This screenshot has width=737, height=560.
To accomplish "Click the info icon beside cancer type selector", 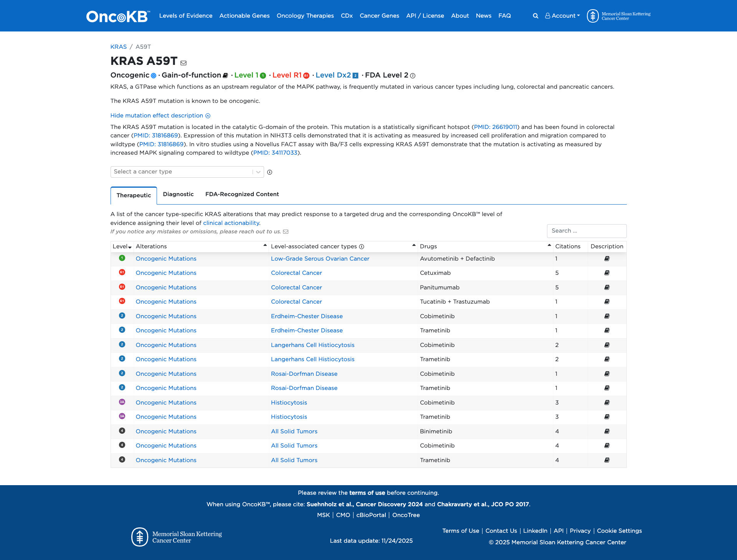I will click(x=269, y=172).
